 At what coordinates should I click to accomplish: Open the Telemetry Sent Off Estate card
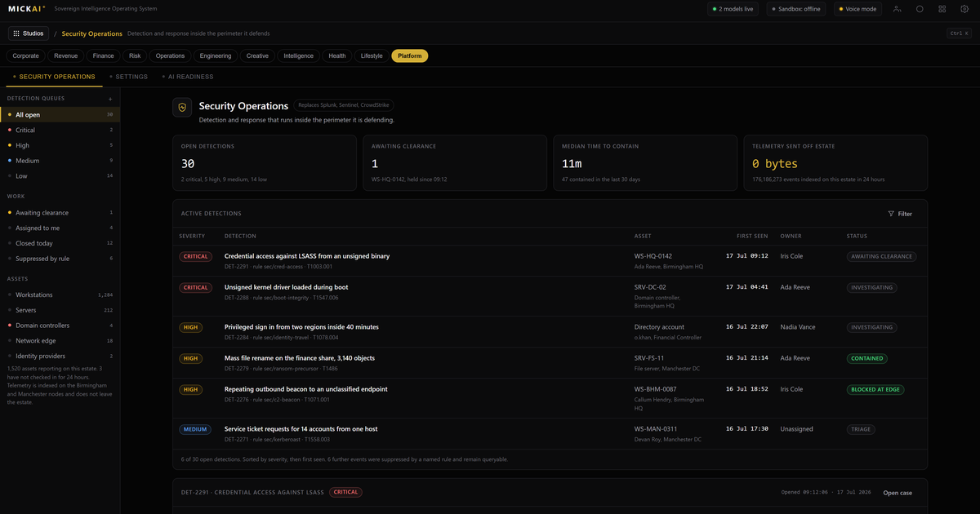835,163
